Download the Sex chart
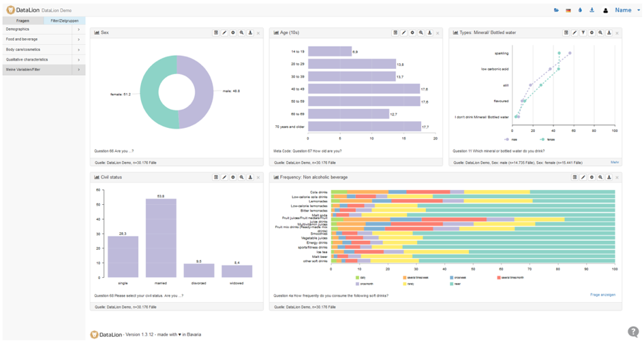The width and height of the screenshot is (644, 341). point(250,33)
